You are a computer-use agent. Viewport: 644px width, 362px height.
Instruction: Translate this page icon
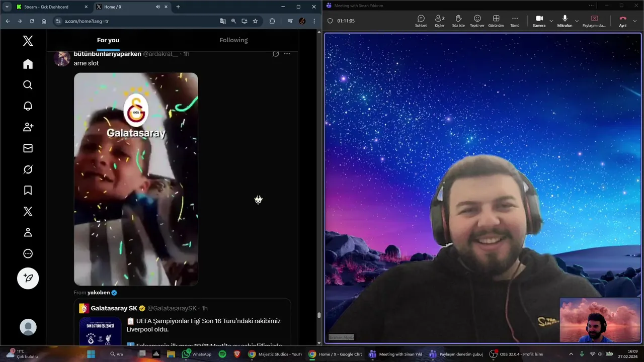point(223,21)
